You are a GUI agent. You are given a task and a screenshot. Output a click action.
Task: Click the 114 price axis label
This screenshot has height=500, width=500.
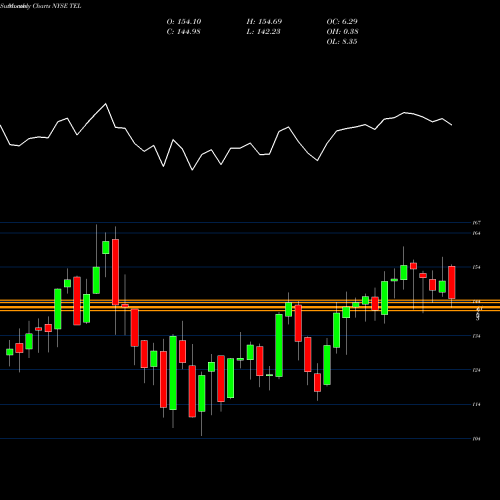(x=477, y=405)
